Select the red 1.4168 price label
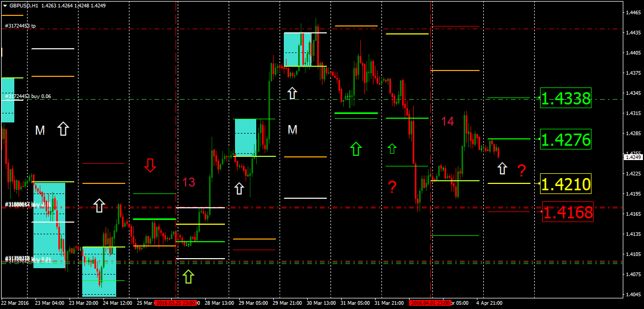 tap(568, 213)
